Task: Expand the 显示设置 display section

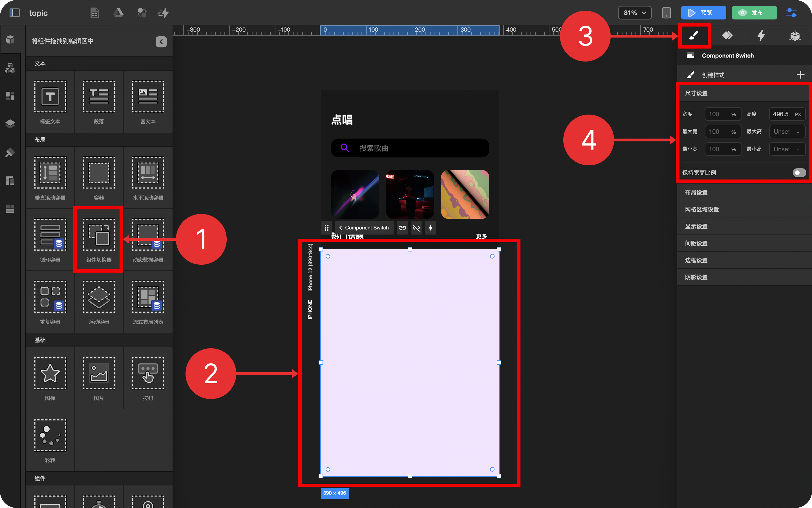Action: tap(744, 226)
